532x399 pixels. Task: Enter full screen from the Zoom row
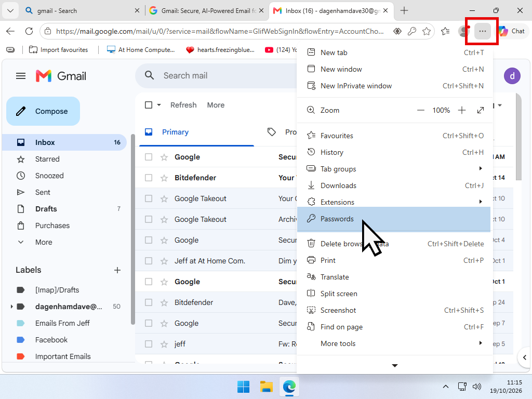[480, 110]
